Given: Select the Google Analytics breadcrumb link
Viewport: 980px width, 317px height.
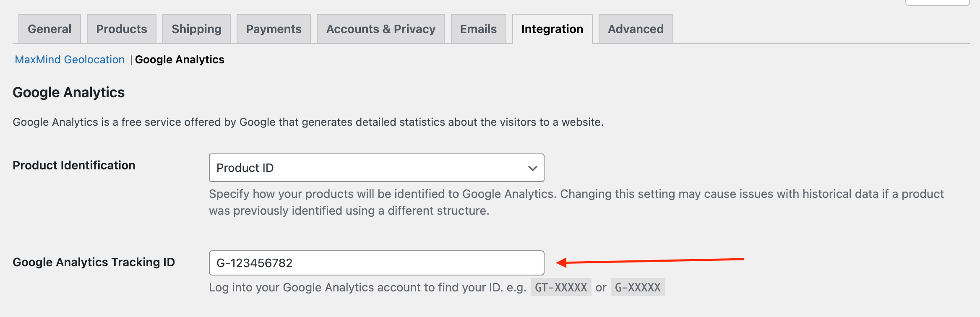Looking at the screenshot, I should (180, 60).
